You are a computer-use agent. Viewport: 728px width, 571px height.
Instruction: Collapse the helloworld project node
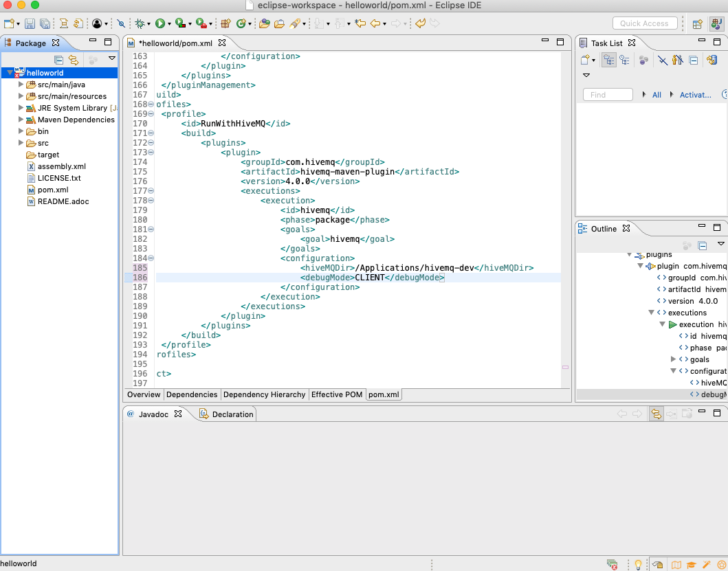pos(10,73)
